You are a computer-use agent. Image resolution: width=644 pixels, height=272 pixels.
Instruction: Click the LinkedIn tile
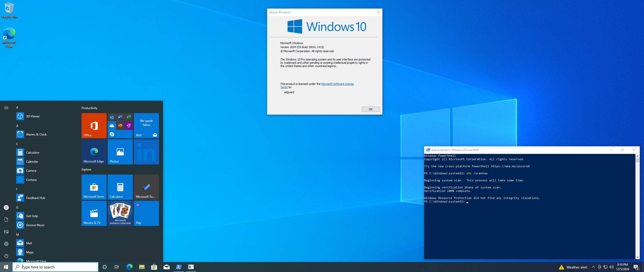pos(146,152)
